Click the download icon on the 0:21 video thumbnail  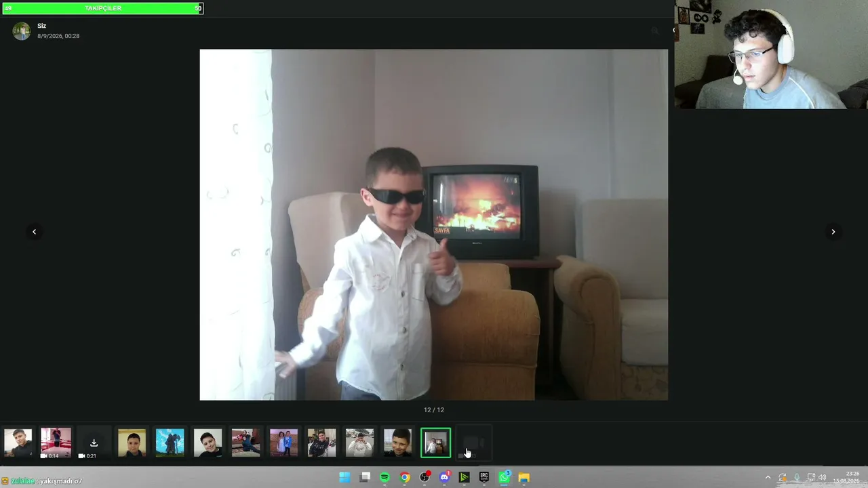(94, 443)
